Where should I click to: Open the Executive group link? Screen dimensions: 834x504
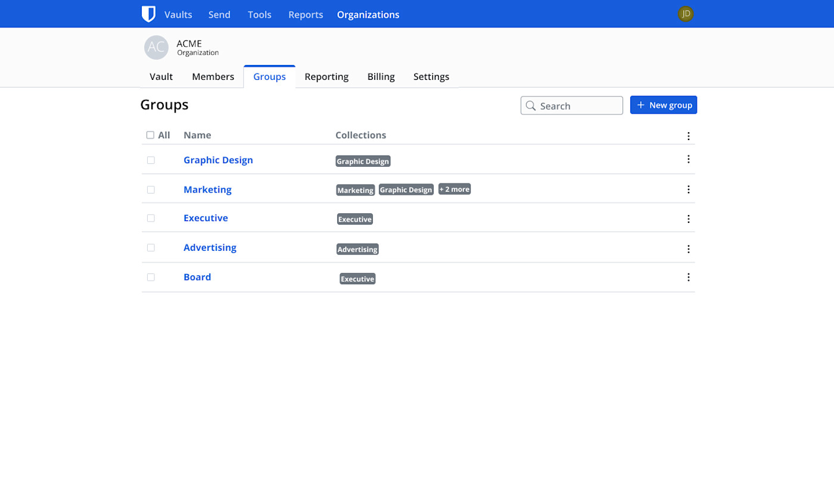pyautogui.click(x=206, y=218)
